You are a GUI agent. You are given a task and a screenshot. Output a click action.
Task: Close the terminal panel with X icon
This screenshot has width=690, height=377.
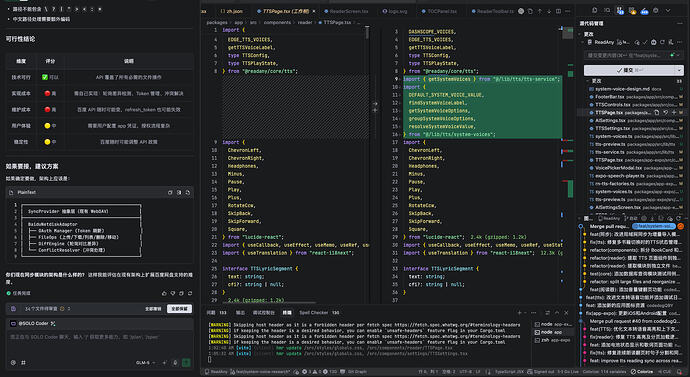566,313
